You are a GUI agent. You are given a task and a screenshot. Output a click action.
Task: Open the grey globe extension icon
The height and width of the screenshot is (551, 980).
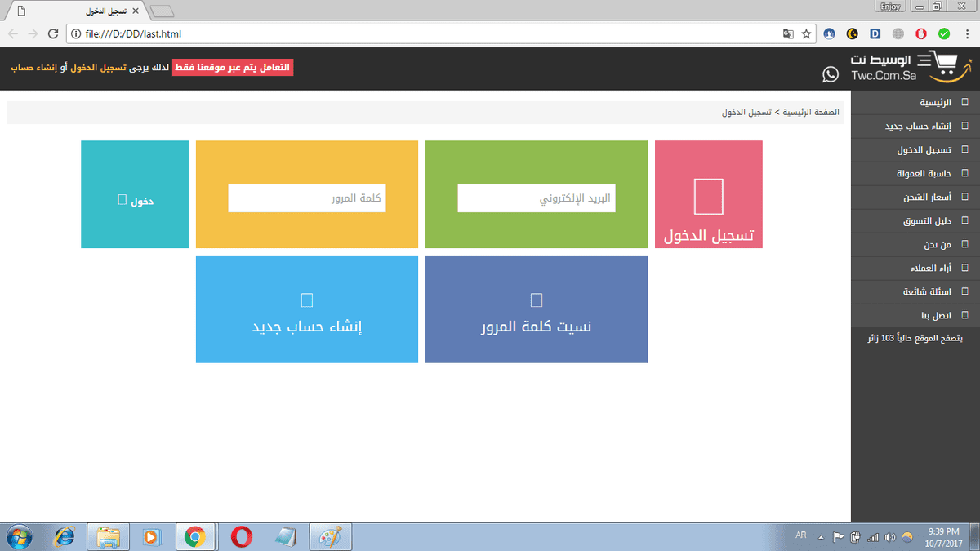[x=898, y=34]
